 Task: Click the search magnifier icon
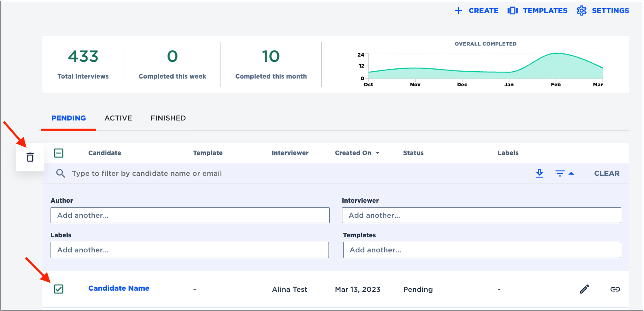[61, 173]
